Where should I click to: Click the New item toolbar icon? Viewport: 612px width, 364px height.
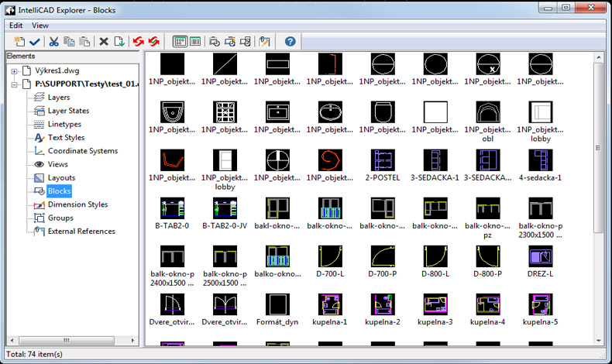pyautogui.click(x=19, y=41)
